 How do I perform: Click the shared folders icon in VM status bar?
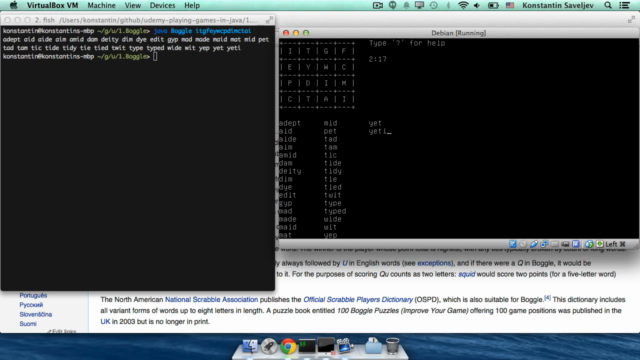pos(554,244)
